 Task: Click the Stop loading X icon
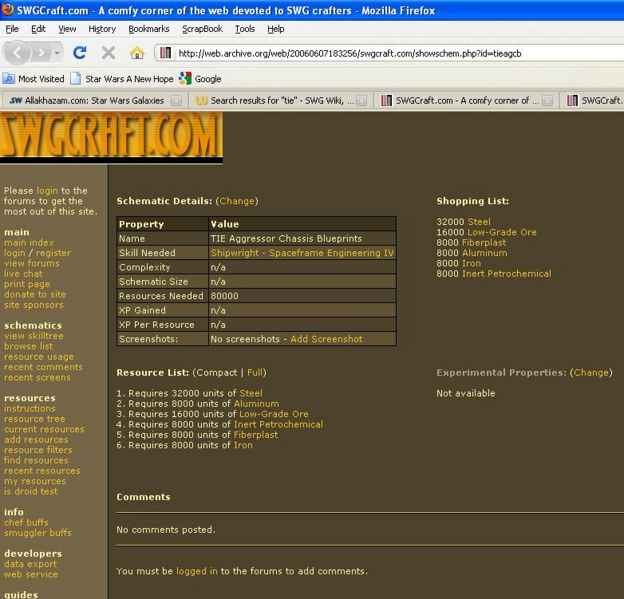(x=108, y=53)
